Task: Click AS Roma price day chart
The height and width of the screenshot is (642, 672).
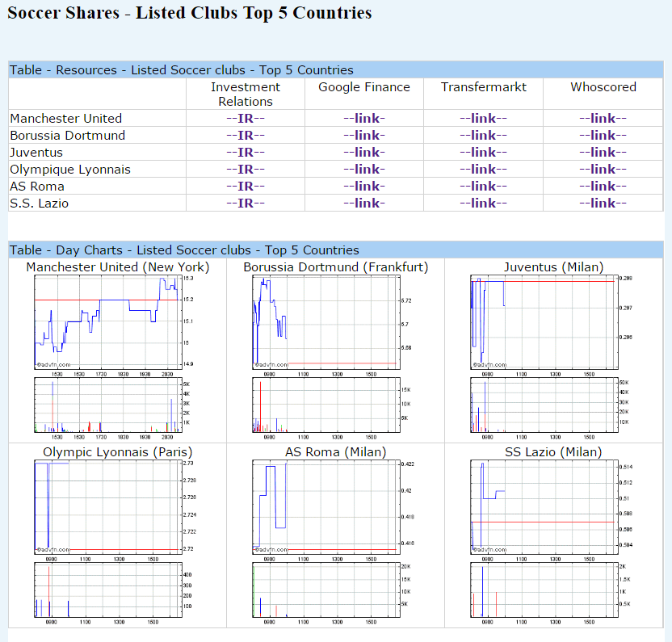Action: point(326,507)
